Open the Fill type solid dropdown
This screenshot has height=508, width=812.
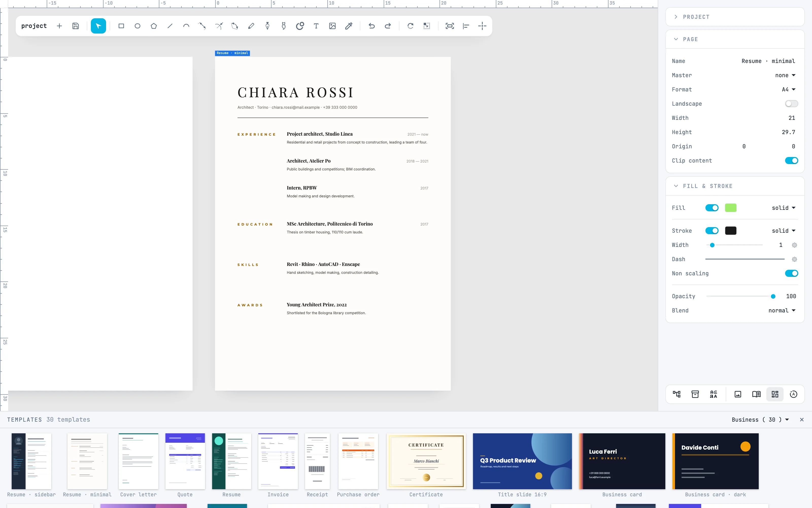tap(784, 208)
